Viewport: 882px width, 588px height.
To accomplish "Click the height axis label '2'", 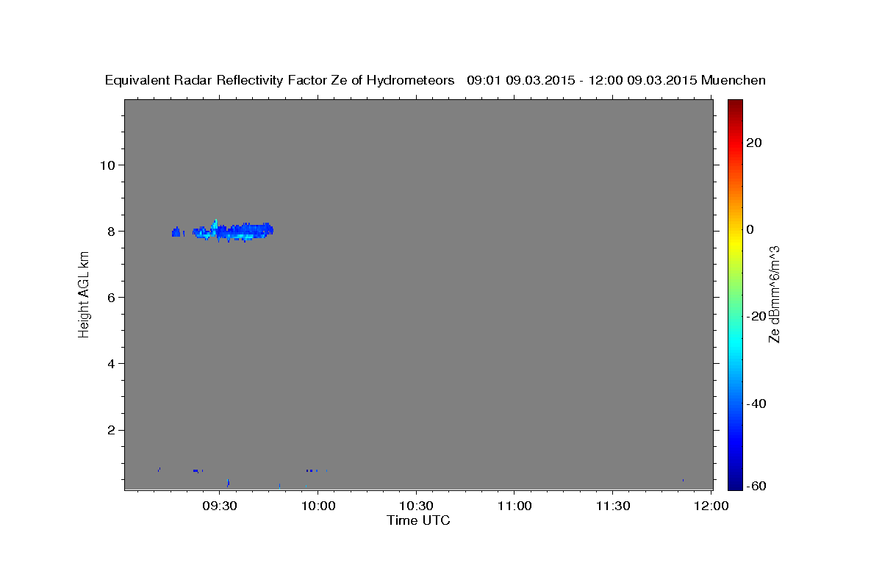I will (x=110, y=430).
